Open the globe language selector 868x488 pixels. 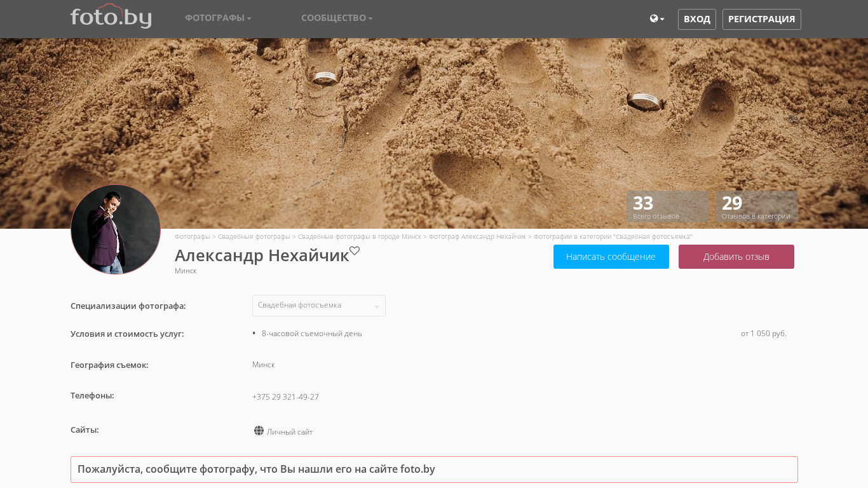pos(656,19)
